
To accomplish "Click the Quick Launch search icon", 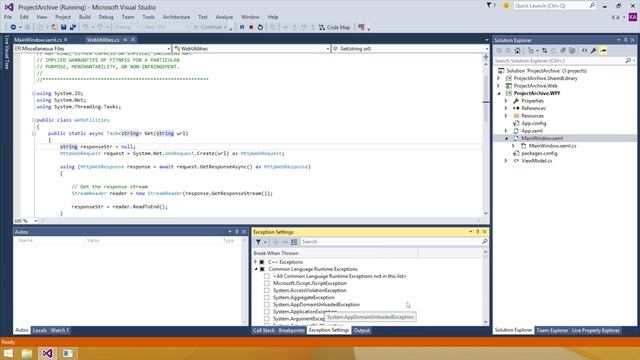I will pos(592,5).
